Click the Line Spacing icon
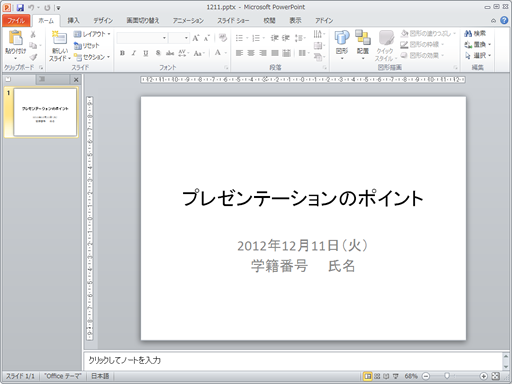Viewport: 512px width, 384px height. pyautogui.click(x=300, y=38)
